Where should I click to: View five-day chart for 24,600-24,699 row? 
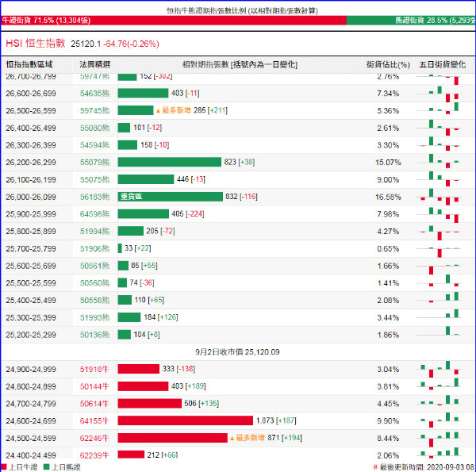coord(439,420)
